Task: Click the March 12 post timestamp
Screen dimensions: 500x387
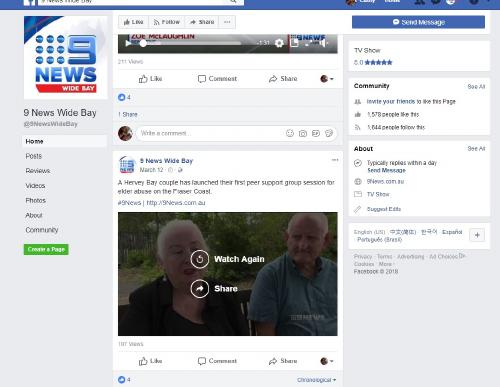Action: coord(151,170)
